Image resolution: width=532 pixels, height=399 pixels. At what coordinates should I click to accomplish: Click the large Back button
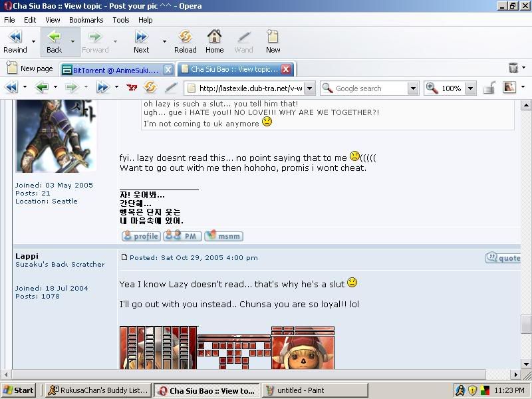pyautogui.click(x=55, y=42)
